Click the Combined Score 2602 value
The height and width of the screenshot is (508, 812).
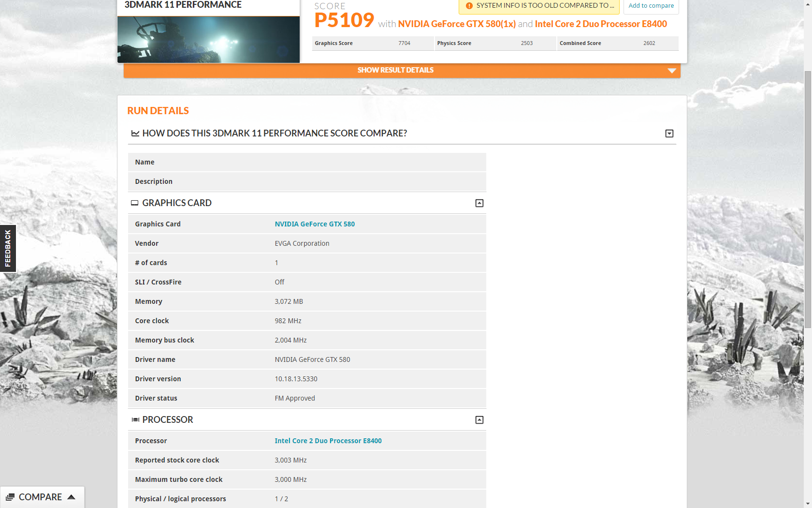[649, 44]
